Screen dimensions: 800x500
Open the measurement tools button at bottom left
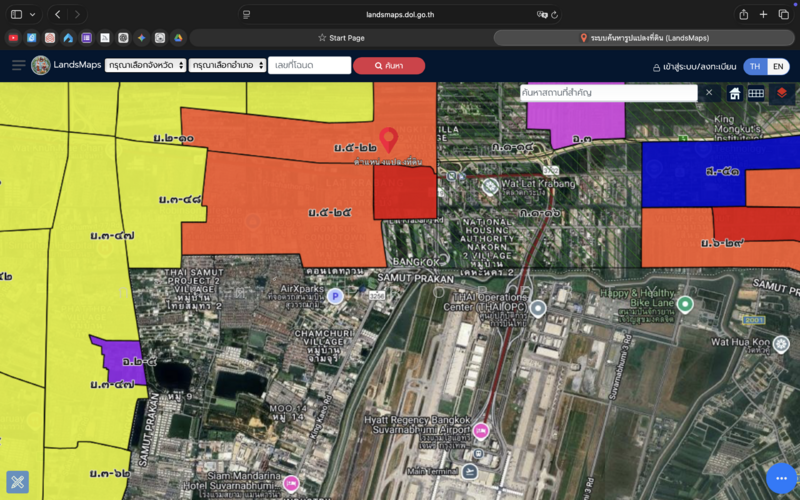pos(18,482)
